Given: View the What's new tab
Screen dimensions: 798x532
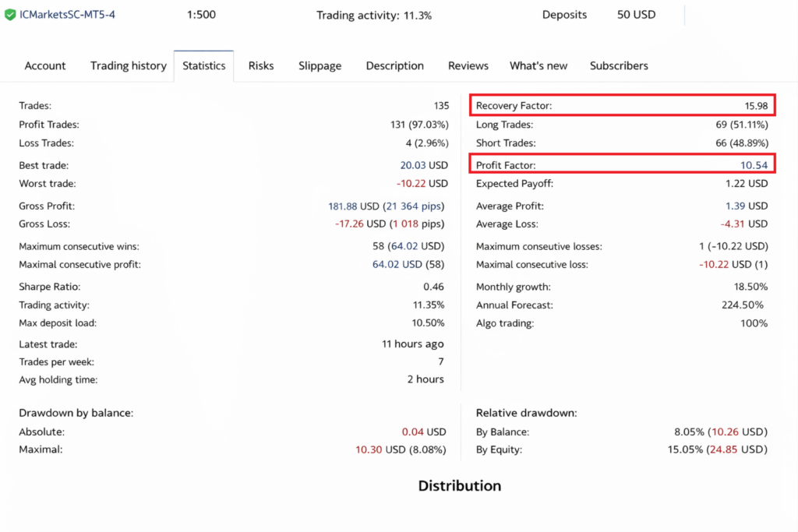Looking at the screenshot, I should coord(538,65).
